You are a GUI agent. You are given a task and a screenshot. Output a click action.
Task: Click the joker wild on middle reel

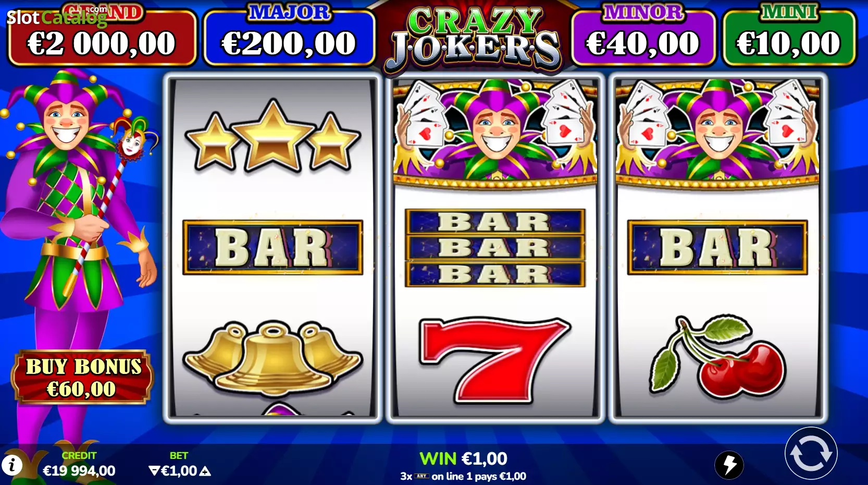pyautogui.click(x=495, y=132)
